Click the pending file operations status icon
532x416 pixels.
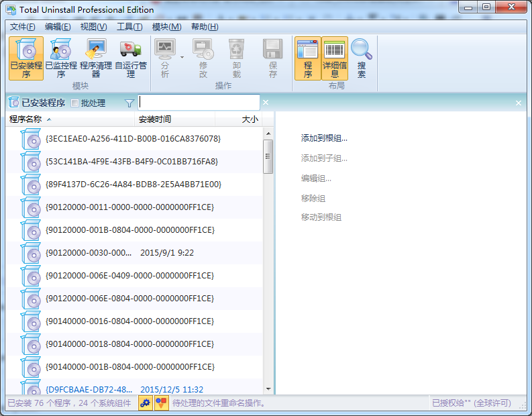(x=161, y=403)
